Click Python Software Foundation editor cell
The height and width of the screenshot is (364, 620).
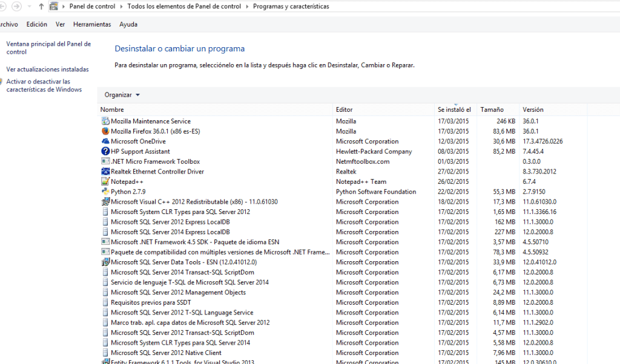376,192
